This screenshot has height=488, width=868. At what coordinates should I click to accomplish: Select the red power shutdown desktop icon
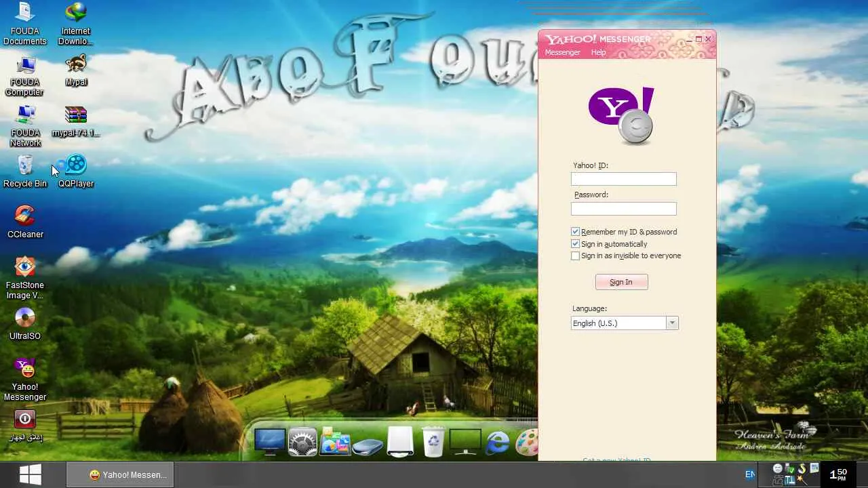tap(25, 426)
